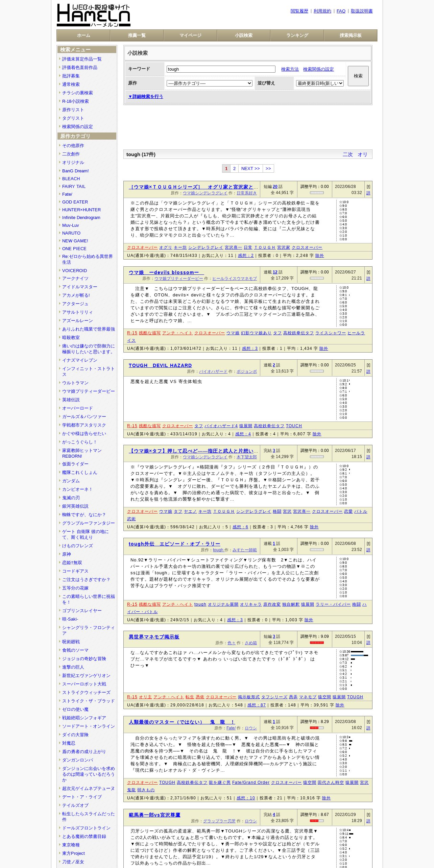Click the 検索 search button
Screen dimensions: 434x868
coord(358,76)
